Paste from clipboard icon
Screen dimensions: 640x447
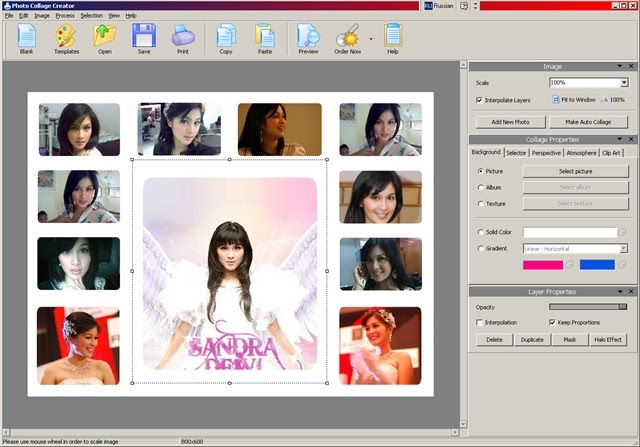pos(264,36)
